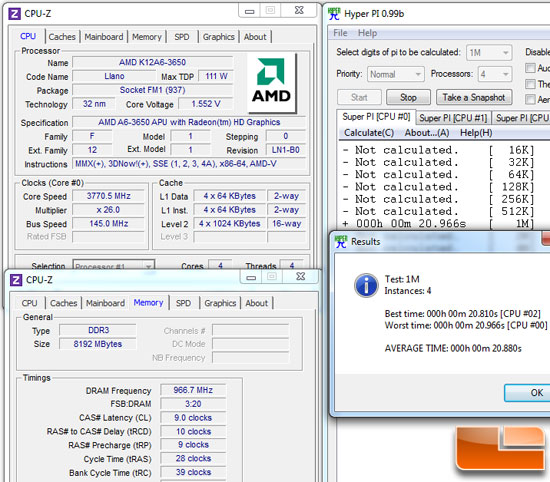Click the blue information icon in Results
Screen dimensions: 550x482
pos(366,285)
